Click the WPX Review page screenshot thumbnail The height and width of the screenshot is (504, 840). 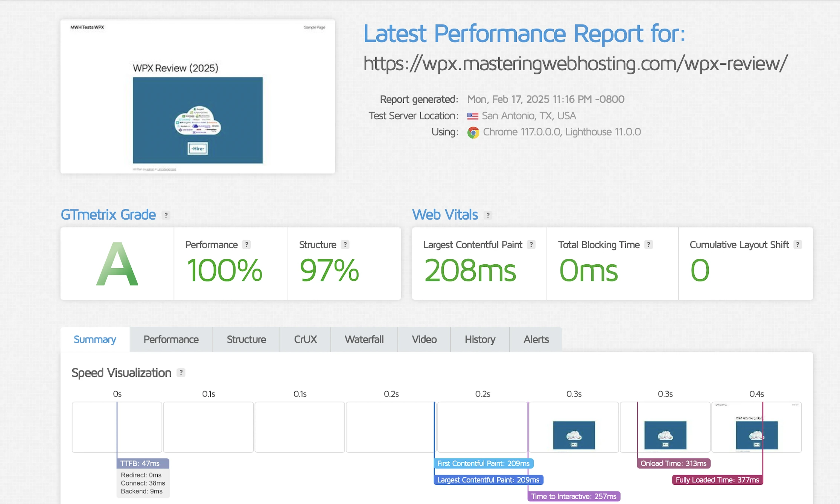point(198,96)
